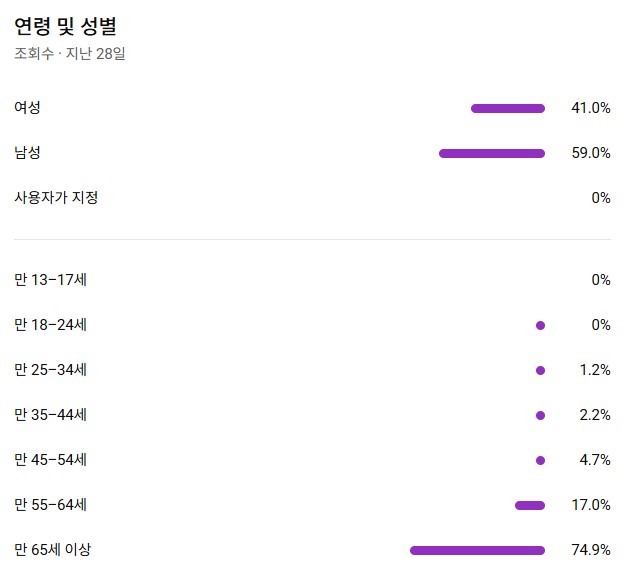This screenshot has width=643, height=577.
Task: Select the 남성 row label
Action: click(x=28, y=153)
